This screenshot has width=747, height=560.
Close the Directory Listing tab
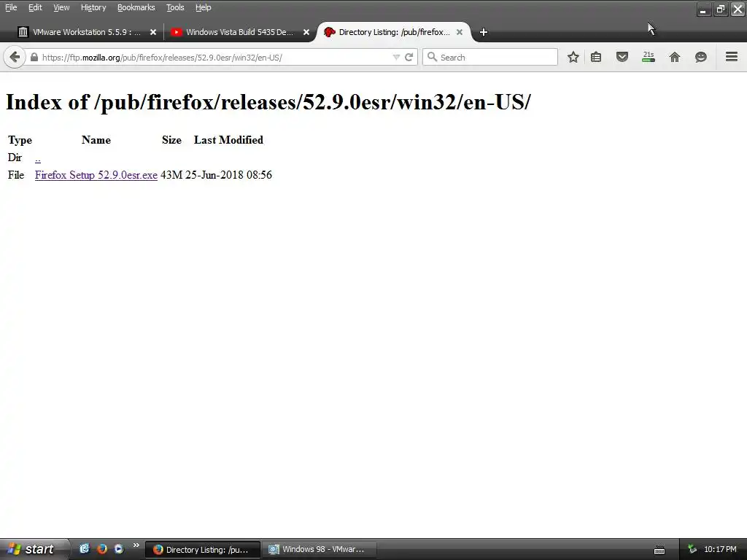(460, 32)
